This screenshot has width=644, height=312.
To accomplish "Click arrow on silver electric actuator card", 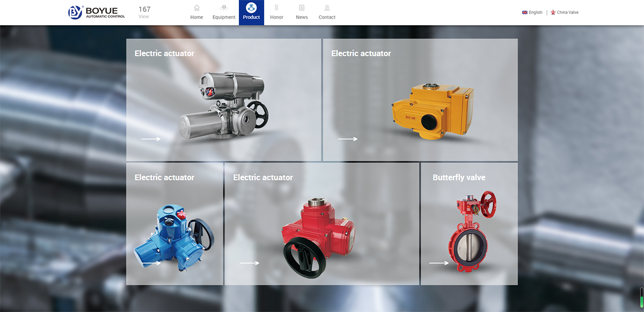I will coord(151,139).
